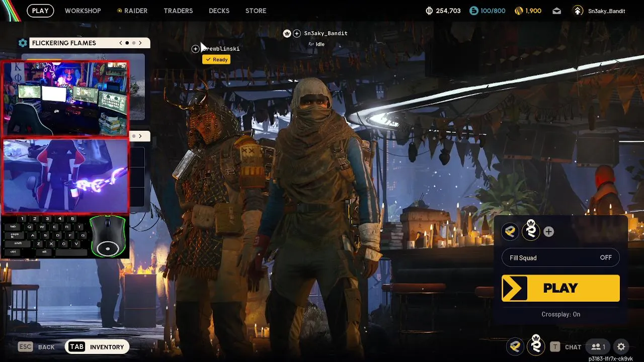The height and width of the screenshot is (362, 644).
Task: Click the plus icon next to Drewblinski
Action: pos(195,49)
